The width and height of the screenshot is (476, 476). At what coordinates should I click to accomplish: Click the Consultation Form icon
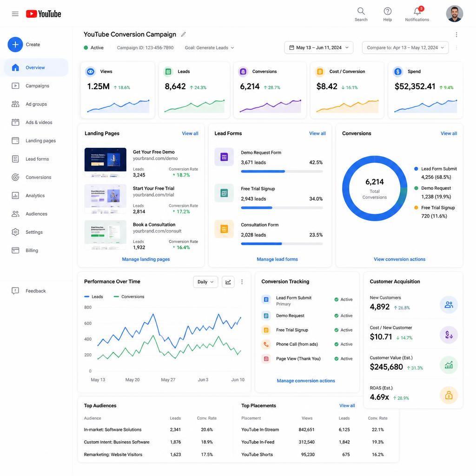pyautogui.click(x=224, y=229)
